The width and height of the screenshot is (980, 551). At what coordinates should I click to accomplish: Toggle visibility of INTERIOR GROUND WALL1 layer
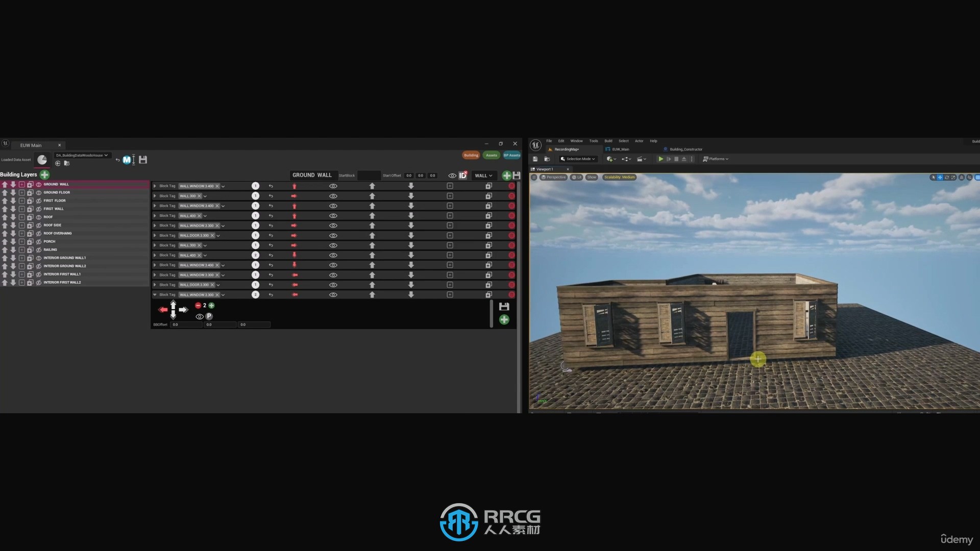tap(39, 258)
